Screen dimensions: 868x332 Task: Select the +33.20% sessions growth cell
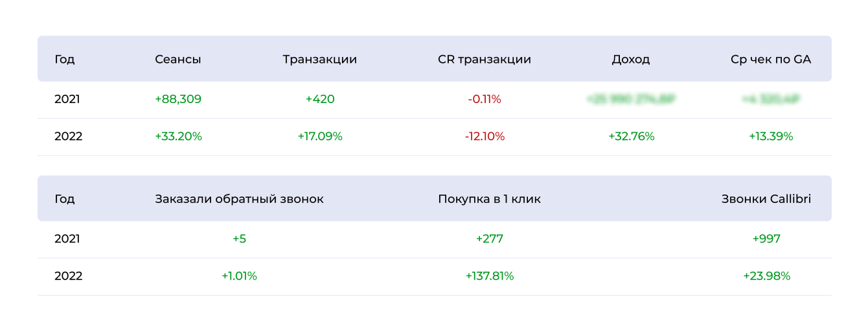(x=178, y=137)
